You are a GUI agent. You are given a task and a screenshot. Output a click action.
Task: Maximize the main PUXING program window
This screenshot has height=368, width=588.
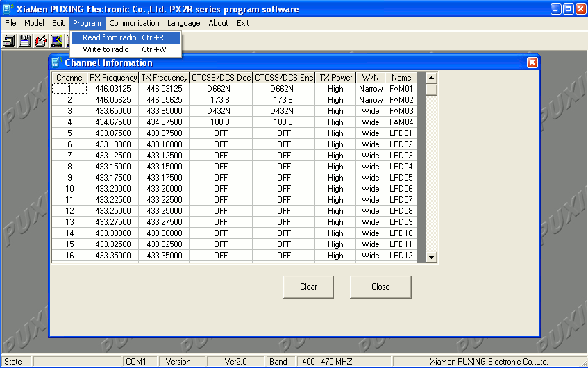pyautogui.click(x=569, y=8)
